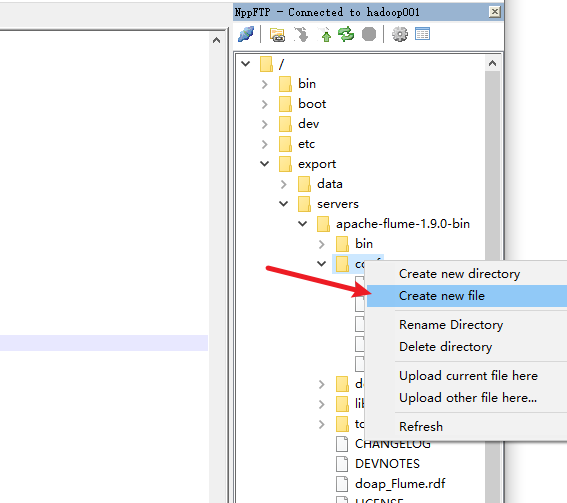Collapse the selected conf folder
Viewport: 567px width, 503px height.
[321, 264]
